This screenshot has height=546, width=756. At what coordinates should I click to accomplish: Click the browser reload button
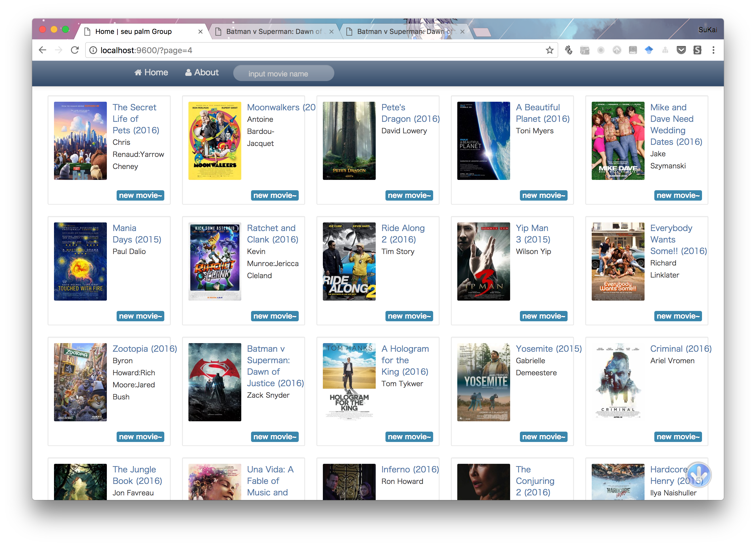click(75, 50)
